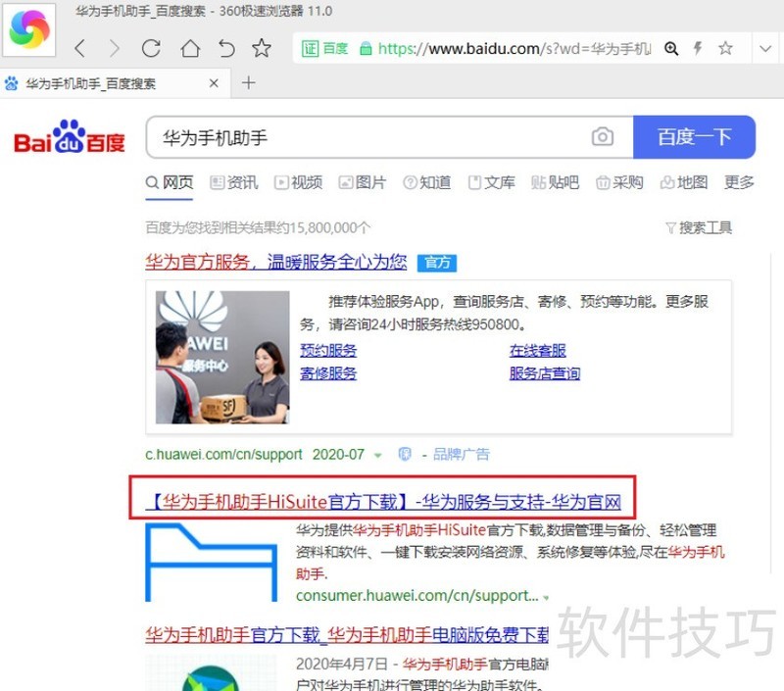Select the 网页 tab
Screen dimensions: 784x691
tap(170, 182)
